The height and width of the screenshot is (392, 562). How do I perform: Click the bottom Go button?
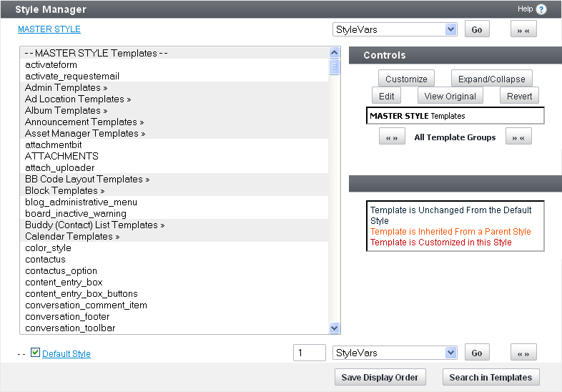point(477,353)
